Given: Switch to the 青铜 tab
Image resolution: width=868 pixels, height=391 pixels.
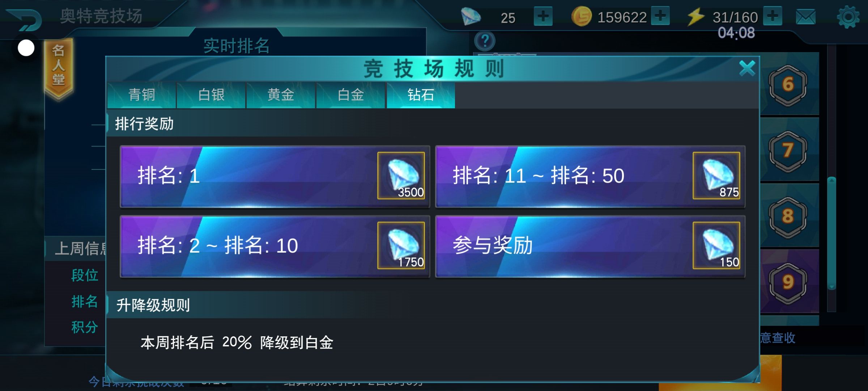Looking at the screenshot, I should (141, 95).
